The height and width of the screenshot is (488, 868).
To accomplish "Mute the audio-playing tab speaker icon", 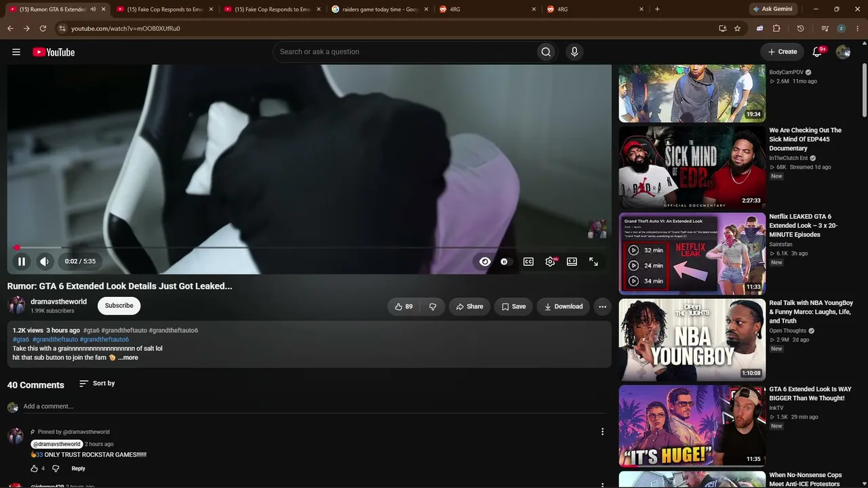I will pos(93,9).
